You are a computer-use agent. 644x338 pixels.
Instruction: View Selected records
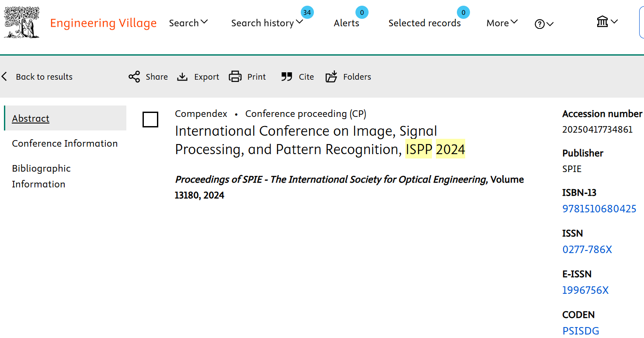pos(425,23)
